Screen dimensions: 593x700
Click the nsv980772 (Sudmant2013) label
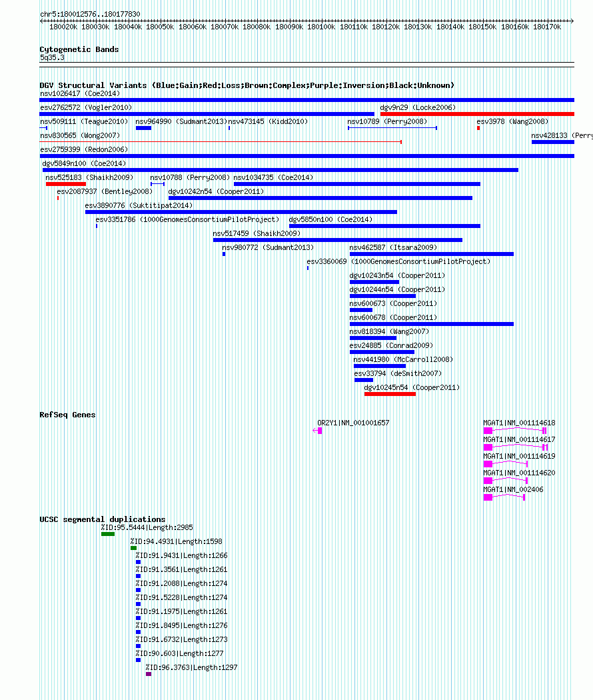click(x=268, y=248)
